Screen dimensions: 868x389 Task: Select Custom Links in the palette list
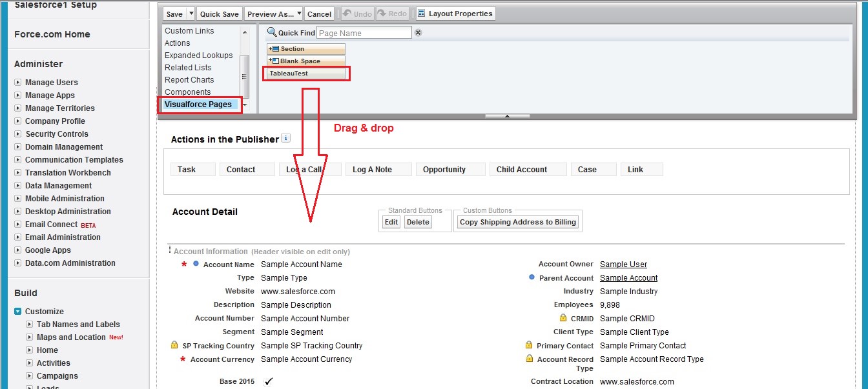pos(189,31)
